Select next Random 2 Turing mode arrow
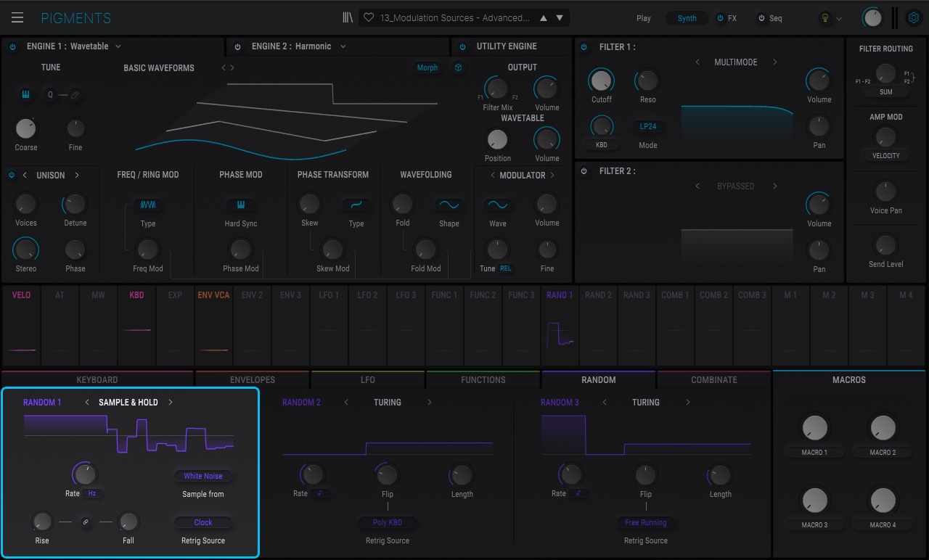Screen dimensions: 929x560 coord(429,403)
